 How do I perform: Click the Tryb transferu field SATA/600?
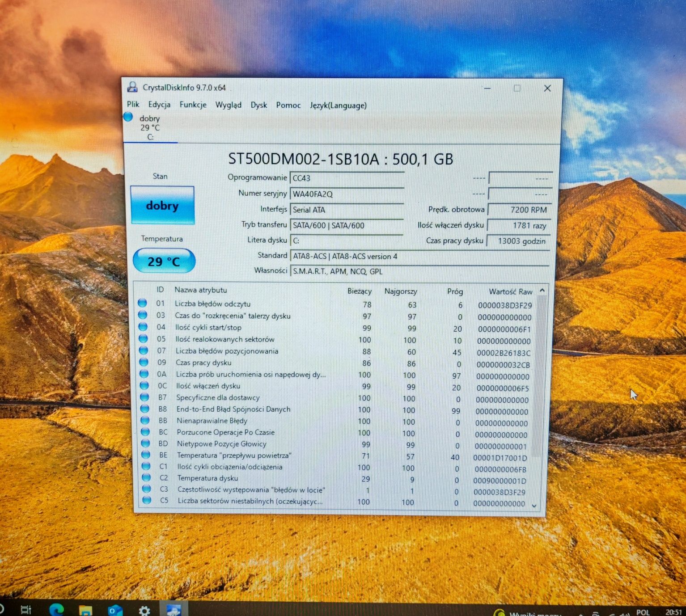point(347,225)
